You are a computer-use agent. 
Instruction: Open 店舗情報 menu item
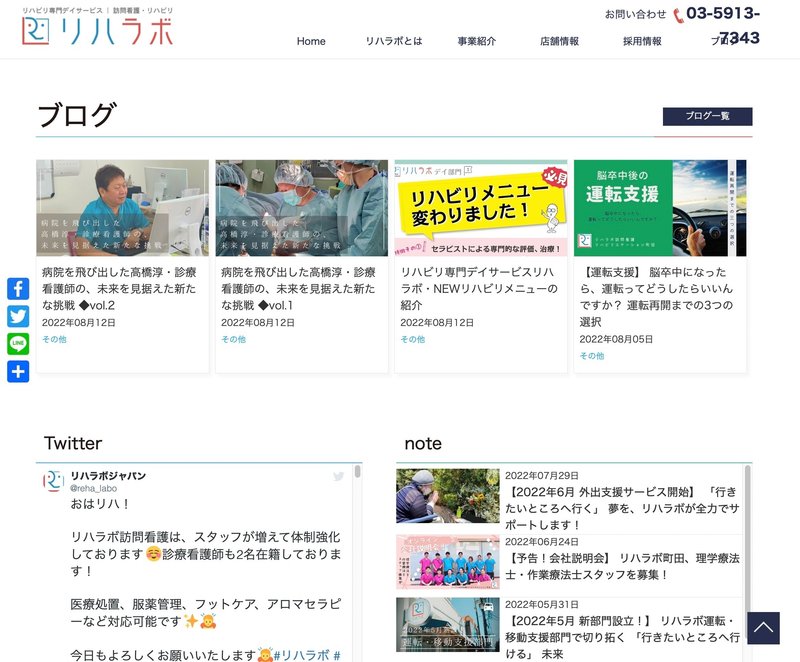pos(559,41)
